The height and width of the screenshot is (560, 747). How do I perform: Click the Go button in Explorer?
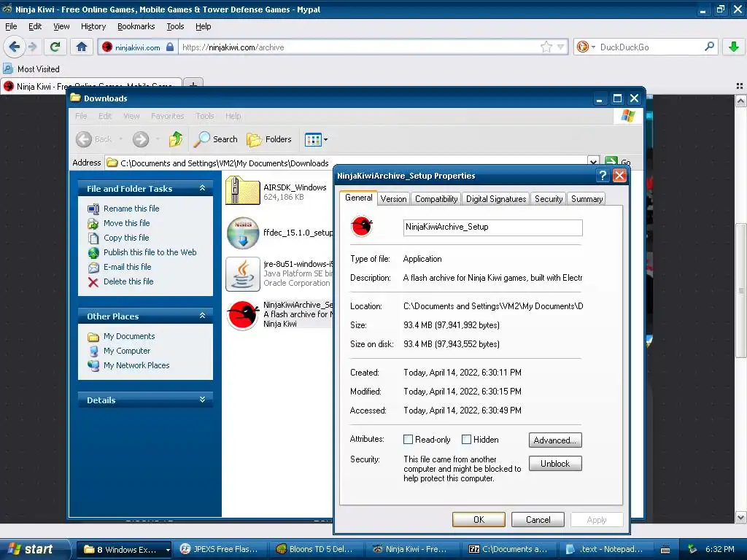click(x=618, y=162)
